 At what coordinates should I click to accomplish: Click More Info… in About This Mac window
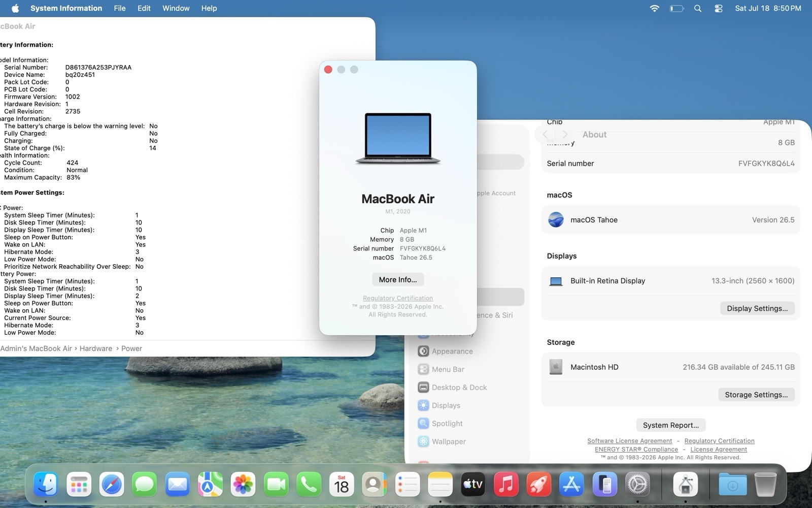[398, 279]
